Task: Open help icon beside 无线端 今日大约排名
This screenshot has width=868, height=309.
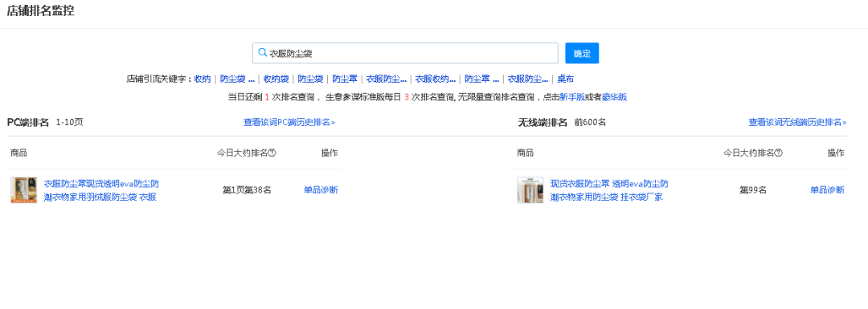Action: [x=779, y=153]
